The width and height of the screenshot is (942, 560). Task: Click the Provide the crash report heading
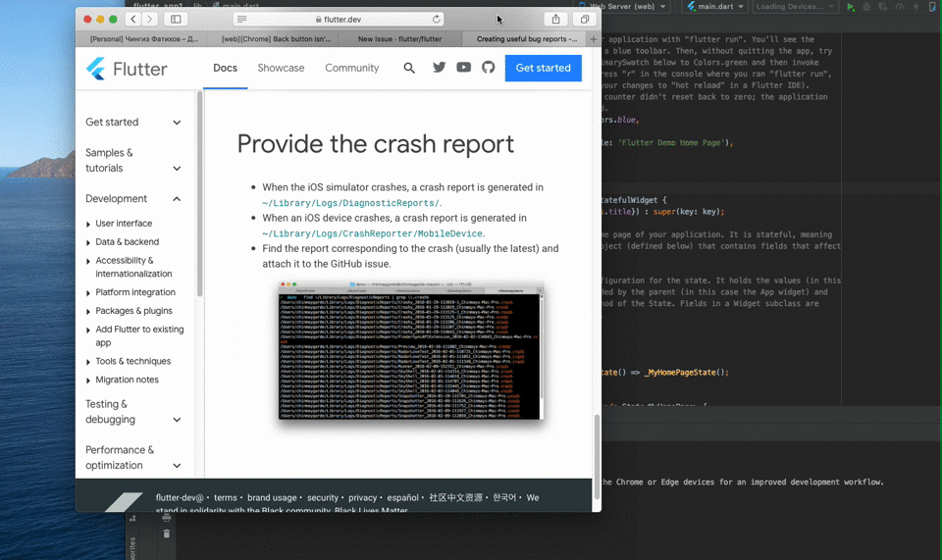click(x=376, y=144)
